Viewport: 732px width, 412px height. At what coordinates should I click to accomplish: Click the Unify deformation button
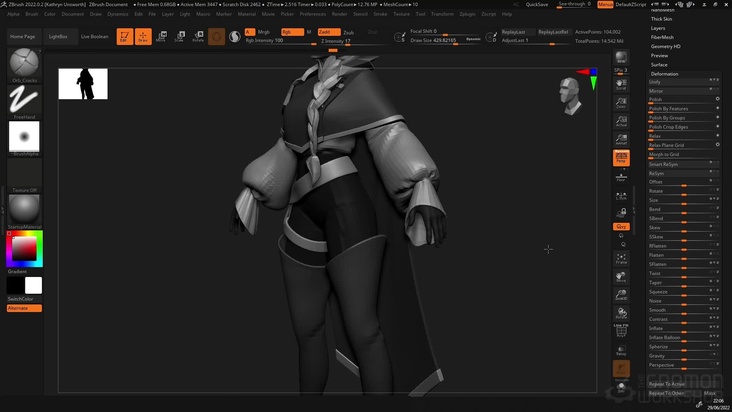684,82
